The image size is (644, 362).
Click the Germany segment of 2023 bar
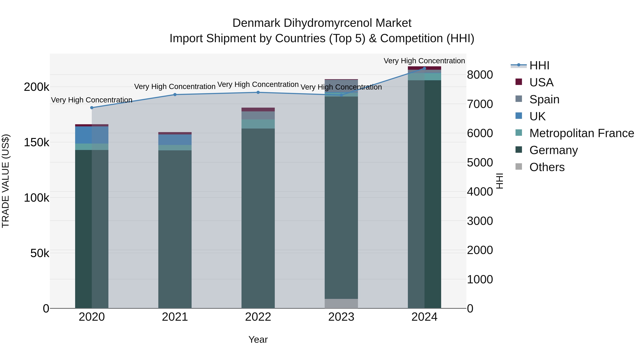click(341, 198)
